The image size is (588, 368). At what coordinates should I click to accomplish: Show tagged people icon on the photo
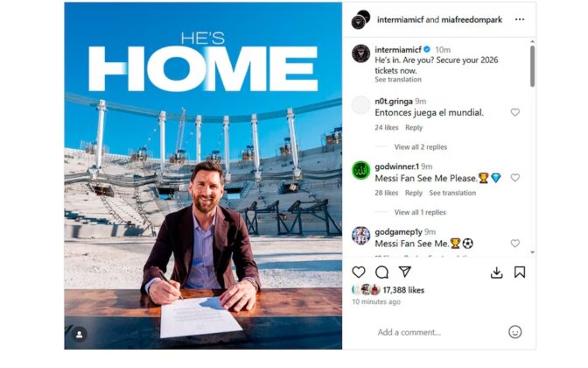click(79, 335)
